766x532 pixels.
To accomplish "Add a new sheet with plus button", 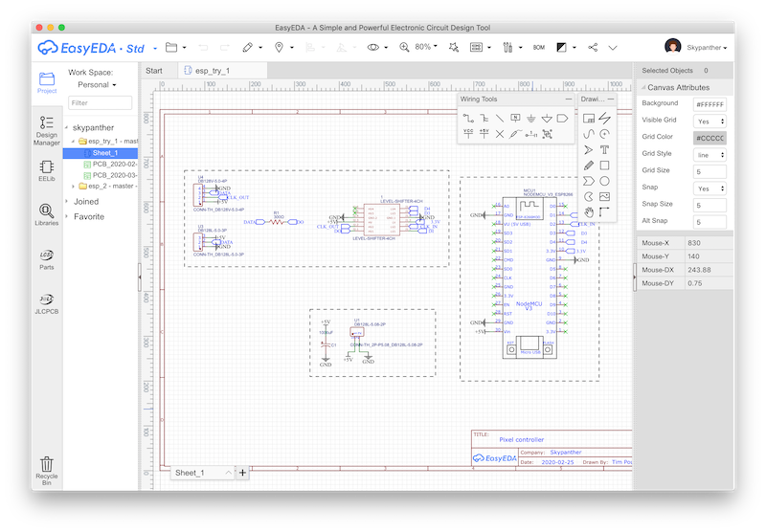I will 242,473.
